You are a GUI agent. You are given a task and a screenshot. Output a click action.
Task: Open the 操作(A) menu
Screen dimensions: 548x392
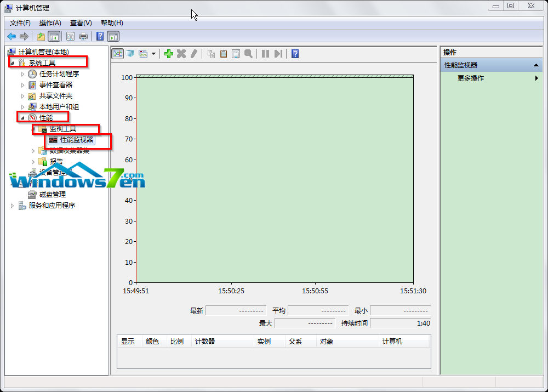pos(50,23)
